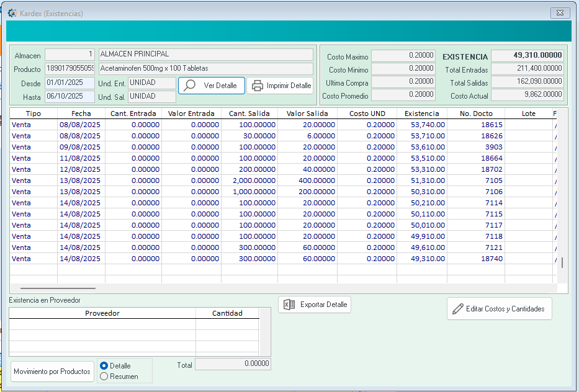Click the Proveedor column header
This screenshot has width=579, height=392.
tap(102, 313)
